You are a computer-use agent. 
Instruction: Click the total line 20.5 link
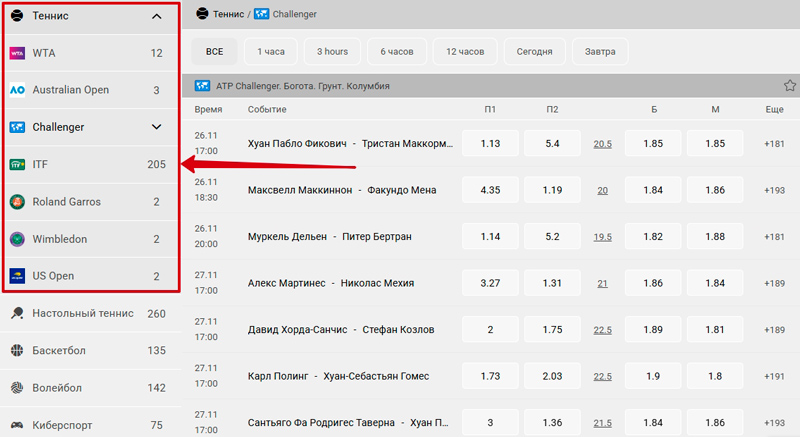click(602, 144)
